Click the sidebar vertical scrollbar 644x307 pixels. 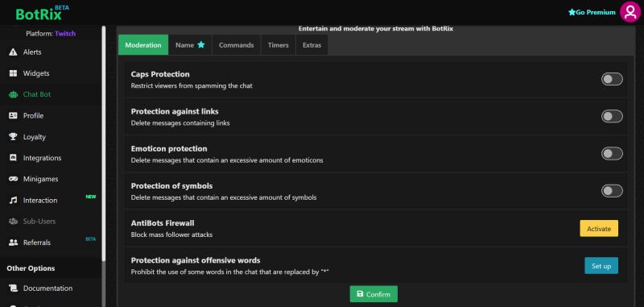(x=104, y=143)
